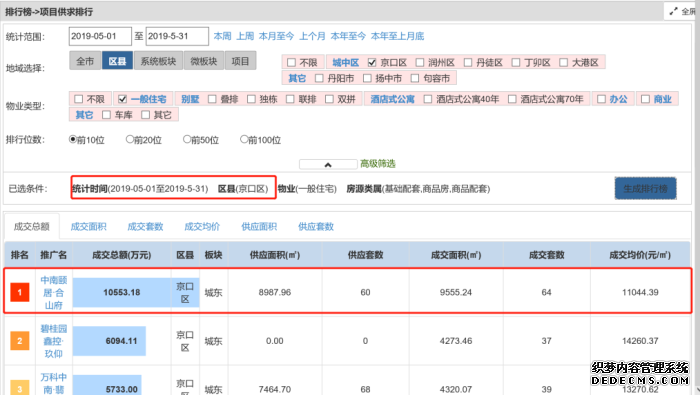Tick the 酒店式公寓40年 checkbox
This screenshot has height=395, width=700.
(428, 99)
